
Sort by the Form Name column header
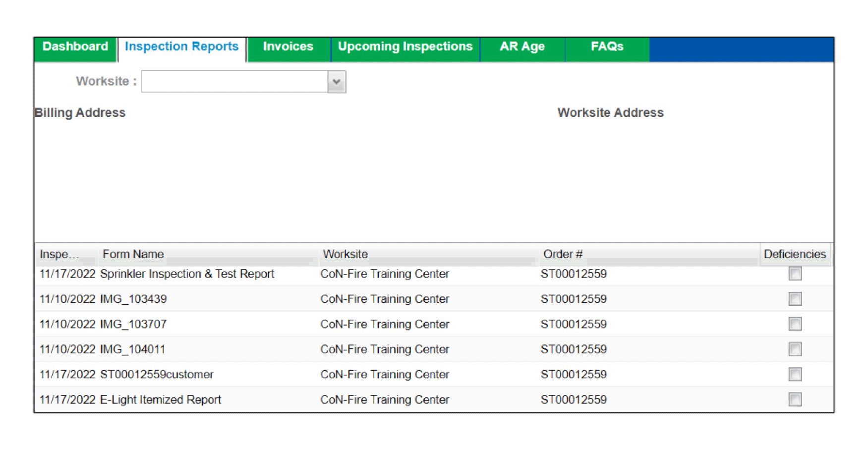pos(133,254)
